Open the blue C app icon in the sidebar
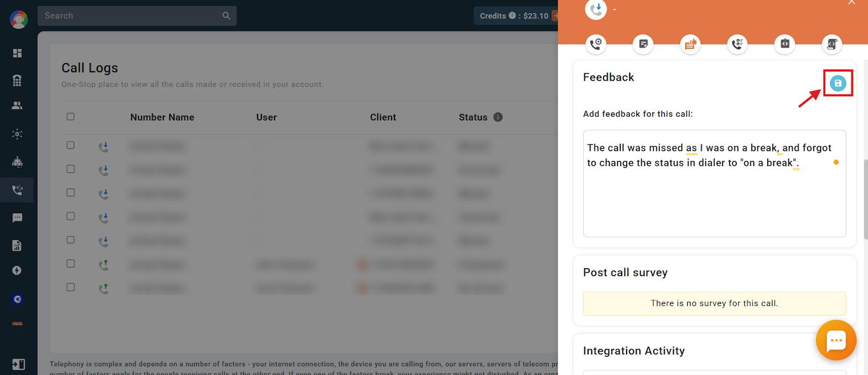The height and width of the screenshot is (375, 868). tap(17, 299)
